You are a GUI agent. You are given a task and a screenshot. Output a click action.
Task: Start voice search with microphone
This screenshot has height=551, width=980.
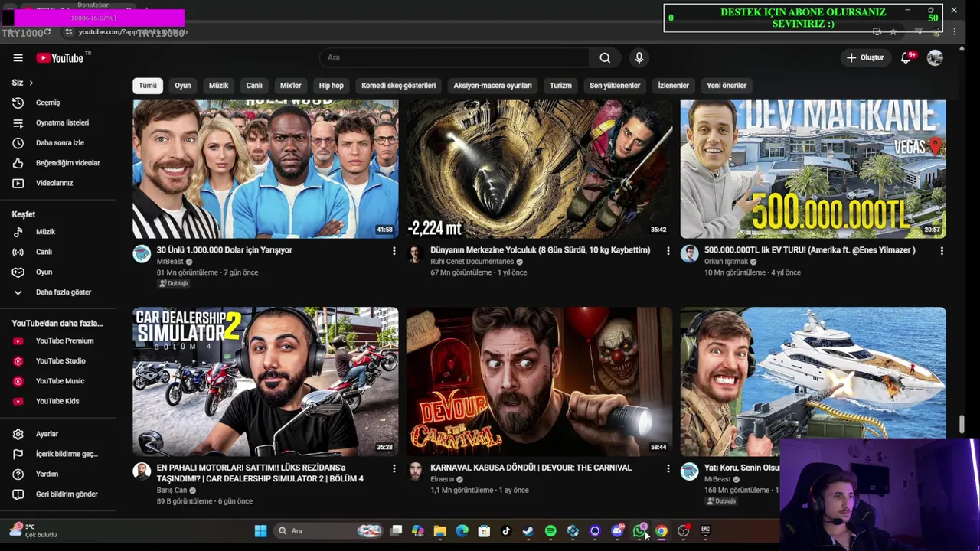639,57
